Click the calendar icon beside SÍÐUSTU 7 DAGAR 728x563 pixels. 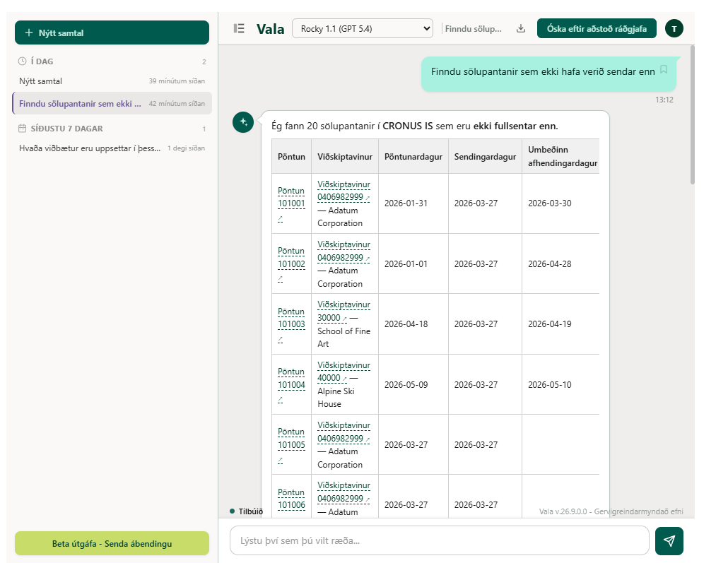tap(22, 129)
